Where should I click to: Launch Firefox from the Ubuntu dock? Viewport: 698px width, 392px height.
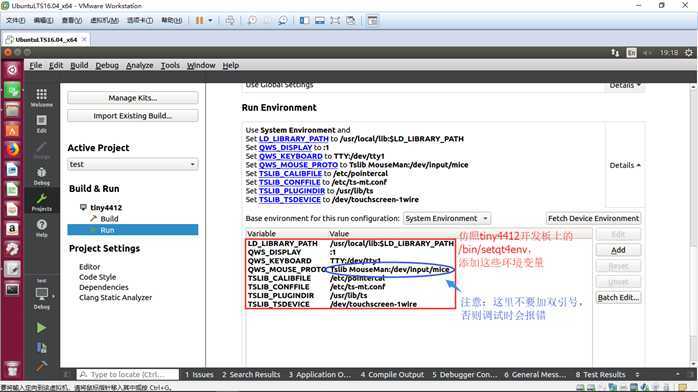12,150
